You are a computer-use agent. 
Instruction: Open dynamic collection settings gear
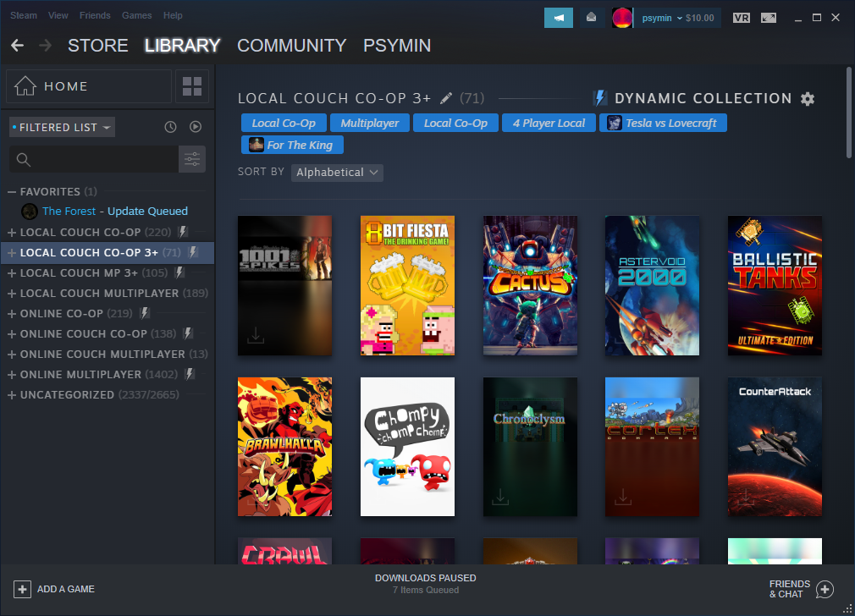(808, 99)
